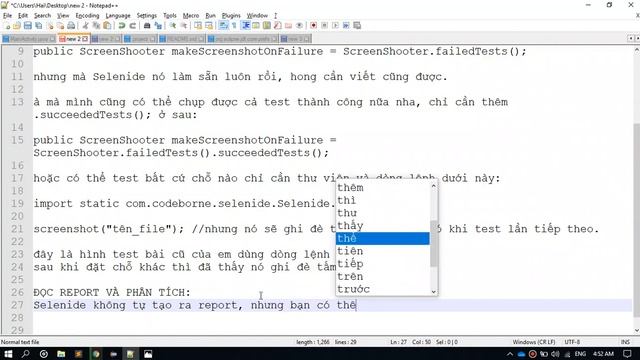The width and height of the screenshot is (640, 360).
Task: Open the Search menu
Action: tap(42, 16)
